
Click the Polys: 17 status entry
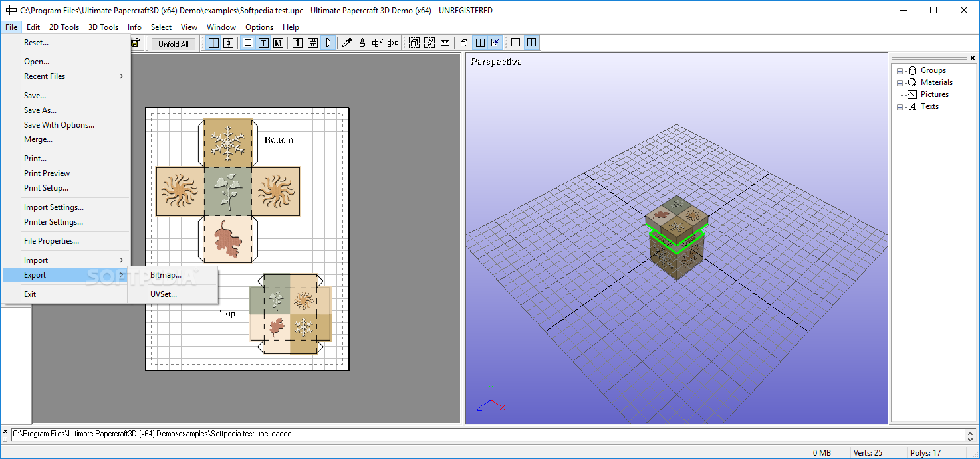pos(926,453)
